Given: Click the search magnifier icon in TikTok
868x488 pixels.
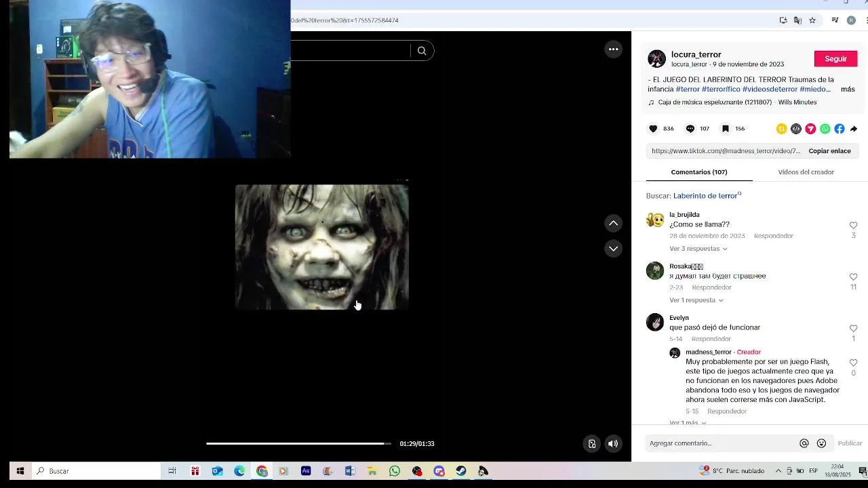Looking at the screenshot, I should point(422,51).
